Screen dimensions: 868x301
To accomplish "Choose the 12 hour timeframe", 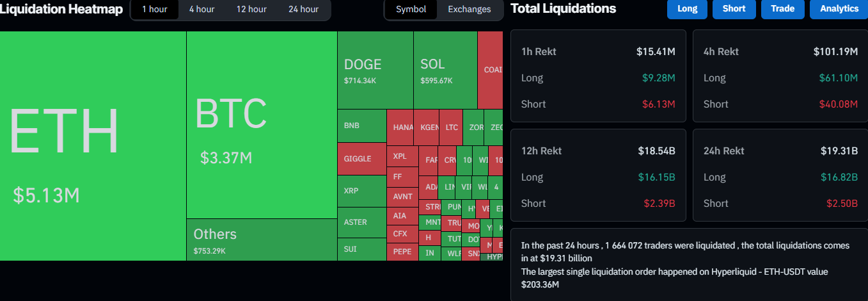I will [251, 9].
